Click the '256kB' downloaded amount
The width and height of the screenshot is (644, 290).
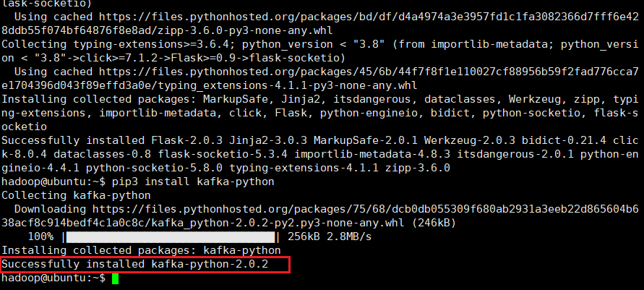point(304,236)
